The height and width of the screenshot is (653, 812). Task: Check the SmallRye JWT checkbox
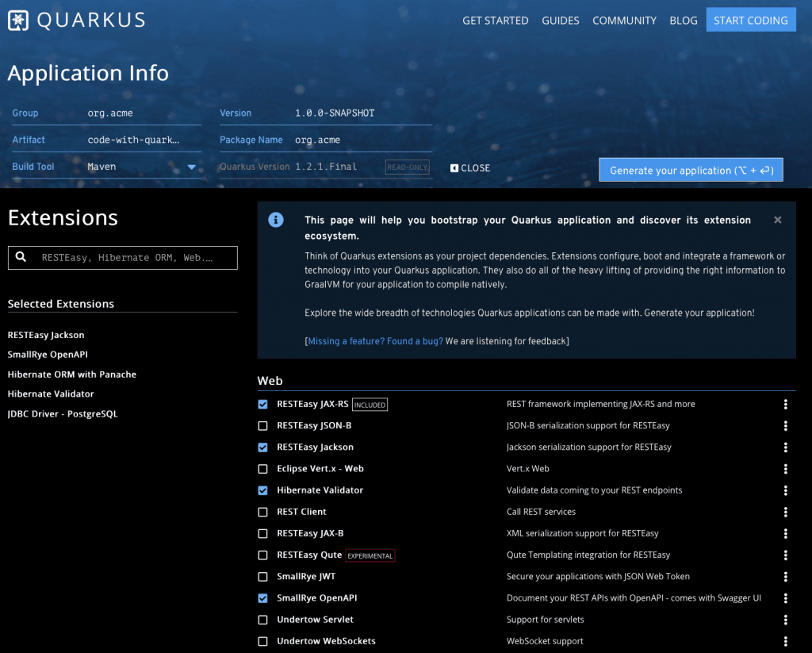(x=263, y=576)
